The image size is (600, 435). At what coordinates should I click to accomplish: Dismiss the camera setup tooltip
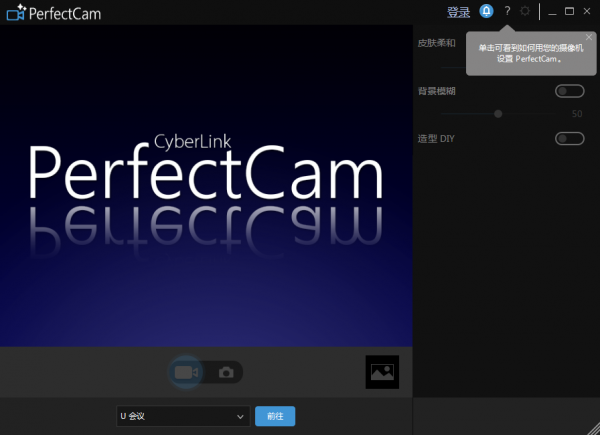(589, 37)
